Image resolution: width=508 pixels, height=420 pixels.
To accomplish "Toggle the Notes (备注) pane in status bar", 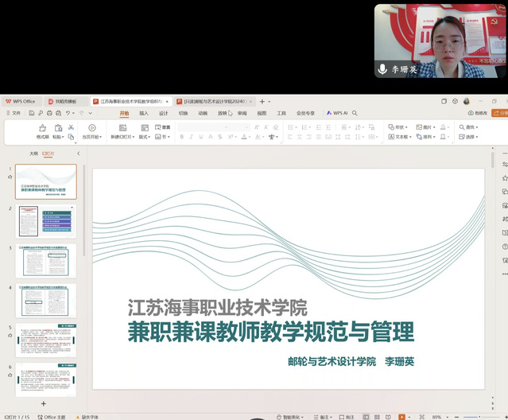I will click(321, 416).
